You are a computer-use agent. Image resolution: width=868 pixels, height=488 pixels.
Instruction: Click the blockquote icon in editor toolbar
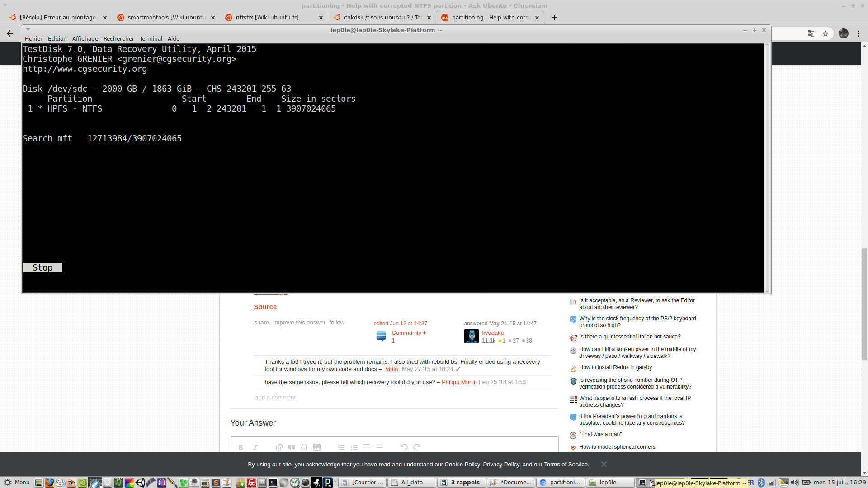[x=292, y=447]
